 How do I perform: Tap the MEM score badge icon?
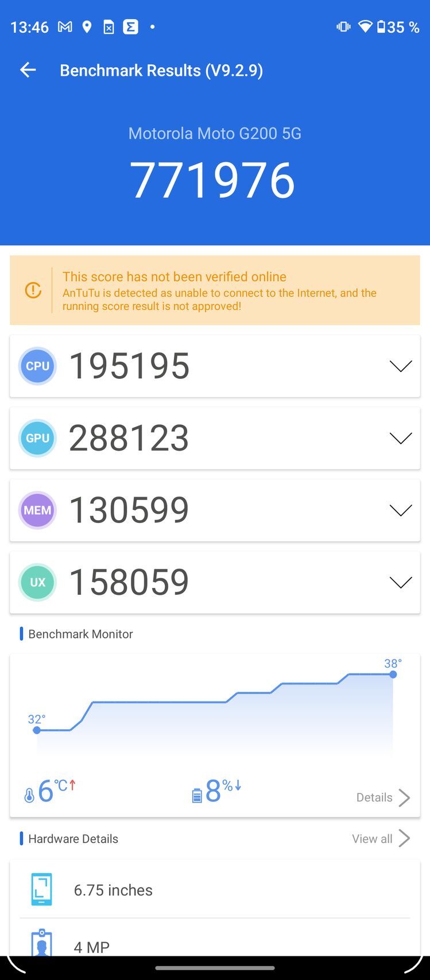pos(37,510)
